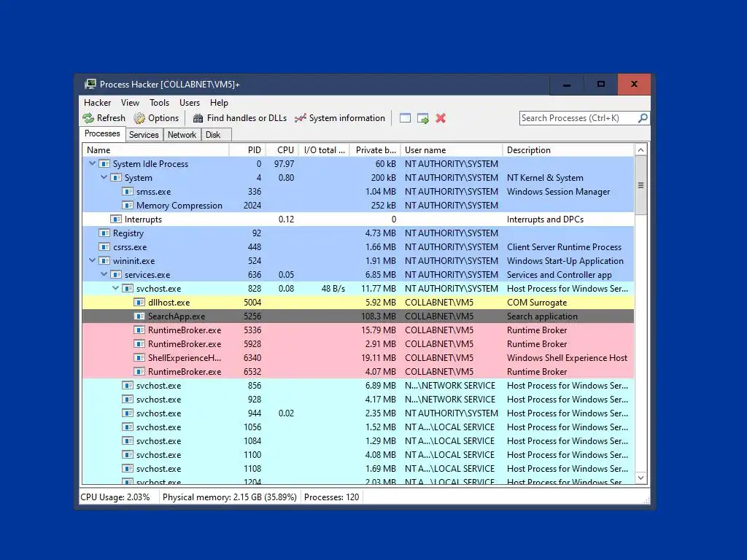Sort by the Description column header
Screen dimensions: 747x560
568,150
